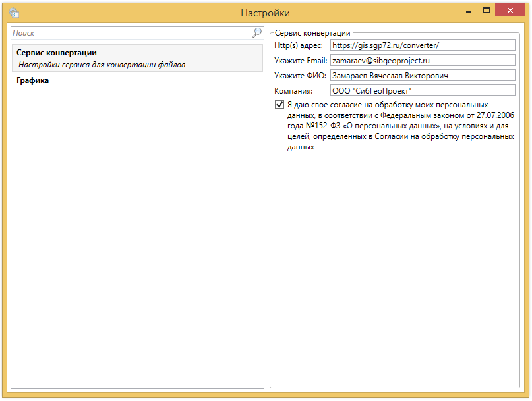532x401 pixels.
Task: Focus the Поиск search field
Action: (131, 32)
